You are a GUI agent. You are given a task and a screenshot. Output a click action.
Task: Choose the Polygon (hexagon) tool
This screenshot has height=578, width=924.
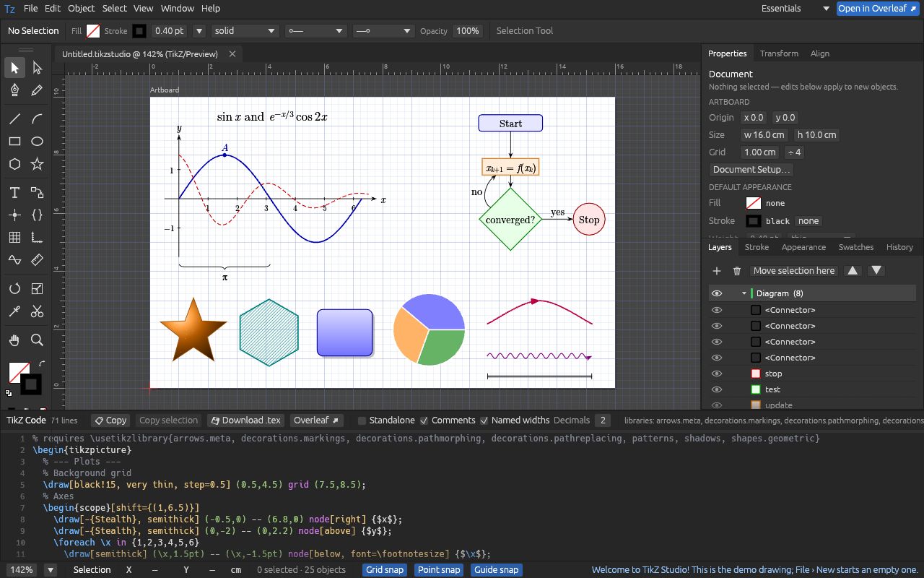pos(14,164)
